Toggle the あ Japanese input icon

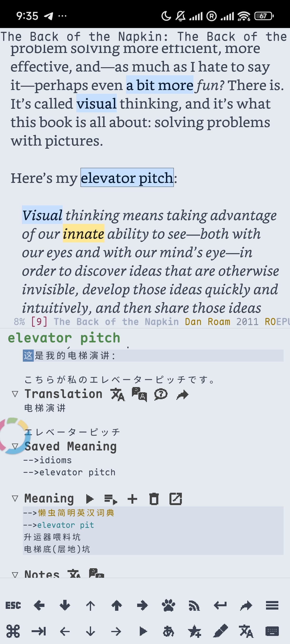coord(169,631)
